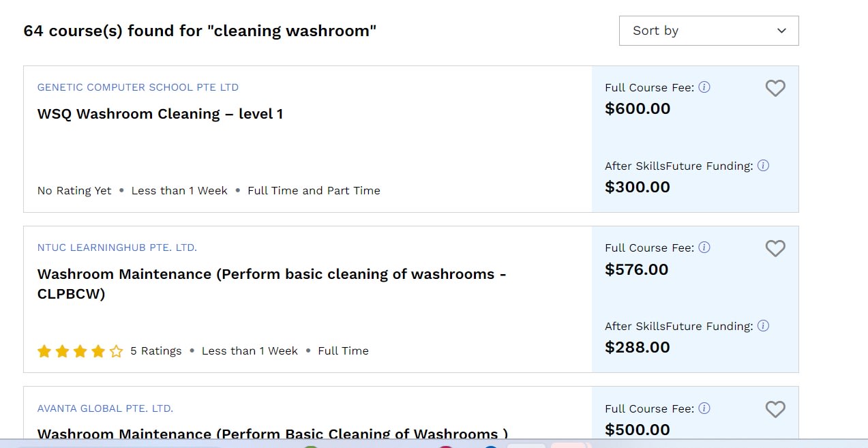The image size is (868, 448).
Task: Show info for $500.00 Full Course Fee
Action: 704,408
